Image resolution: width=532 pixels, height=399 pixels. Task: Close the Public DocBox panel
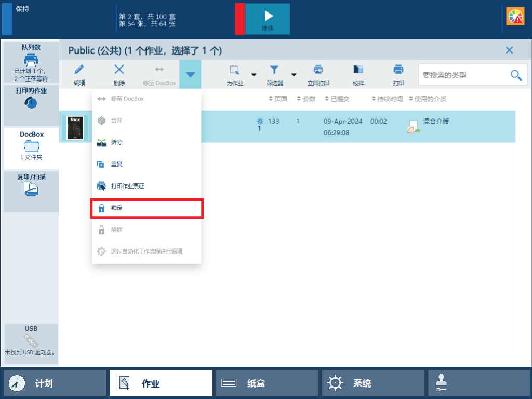509,50
